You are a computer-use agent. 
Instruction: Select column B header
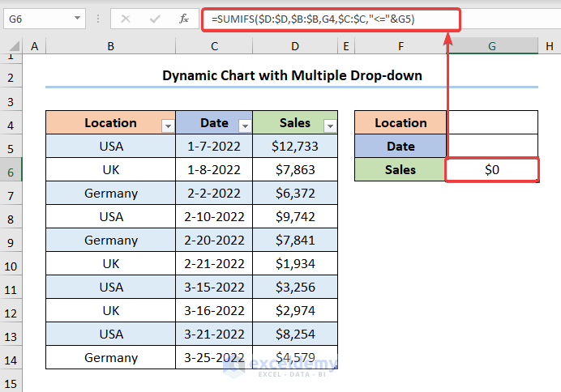[110, 48]
